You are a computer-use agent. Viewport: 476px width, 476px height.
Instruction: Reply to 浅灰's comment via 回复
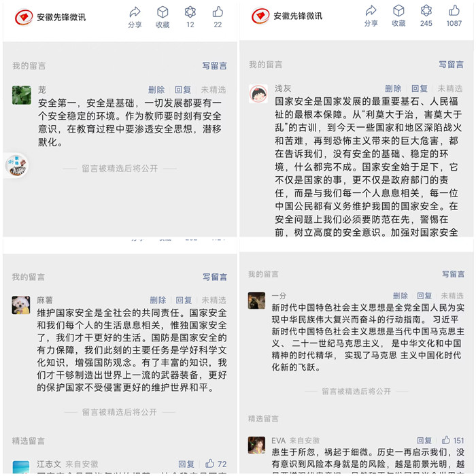[x=420, y=88]
